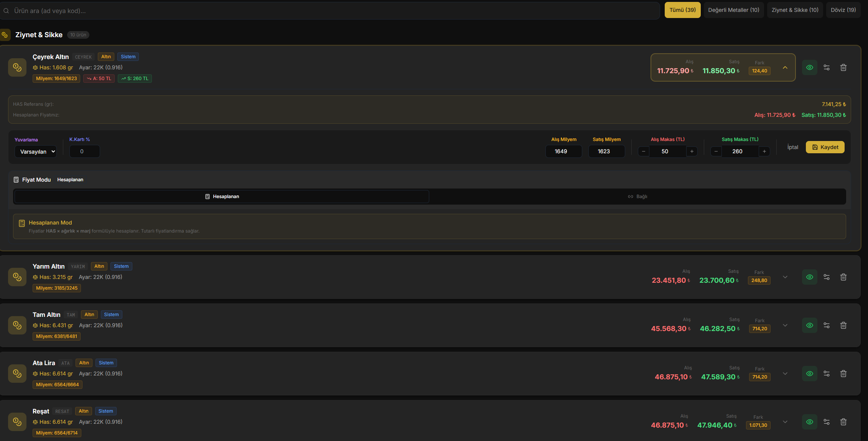The height and width of the screenshot is (441, 868).
Task: Select the Döviz (19) filter tab
Action: tap(843, 10)
